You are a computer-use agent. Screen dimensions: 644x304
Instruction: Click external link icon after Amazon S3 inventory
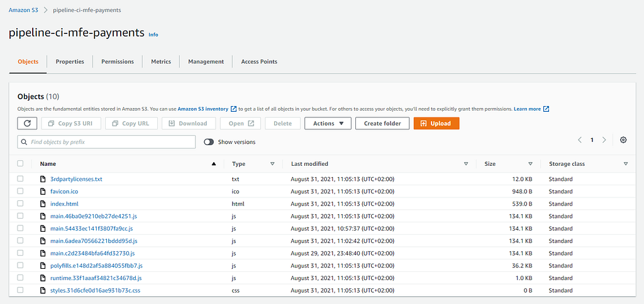coord(234,109)
